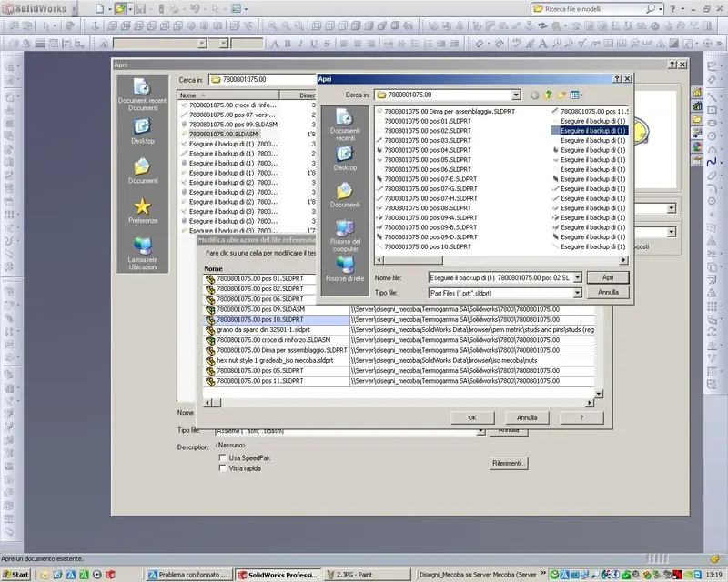Select file 7800801075.00 pos 09-A.SLDPRT

tap(430, 217)
